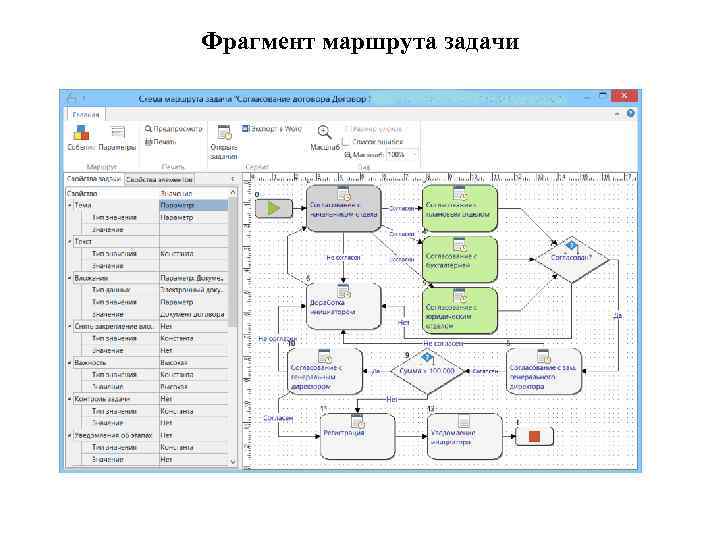
Task: Click the Документ договора value cell
Action: [193, 314]
